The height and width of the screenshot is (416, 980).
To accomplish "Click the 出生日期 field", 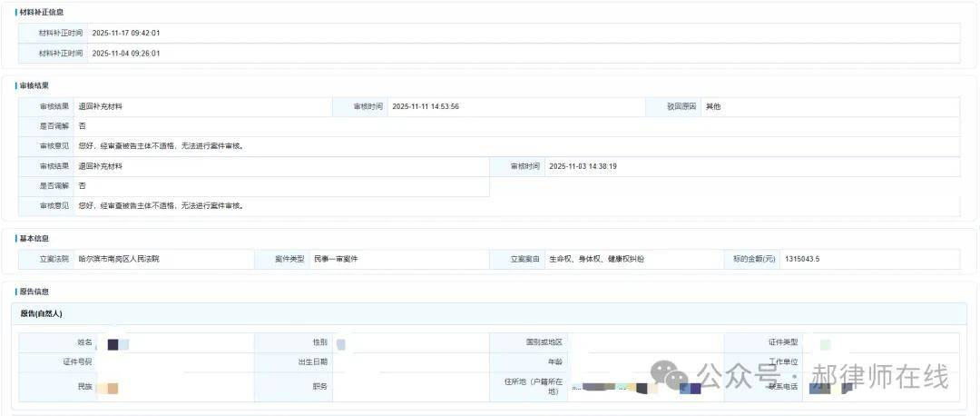I will pos(408,362).
